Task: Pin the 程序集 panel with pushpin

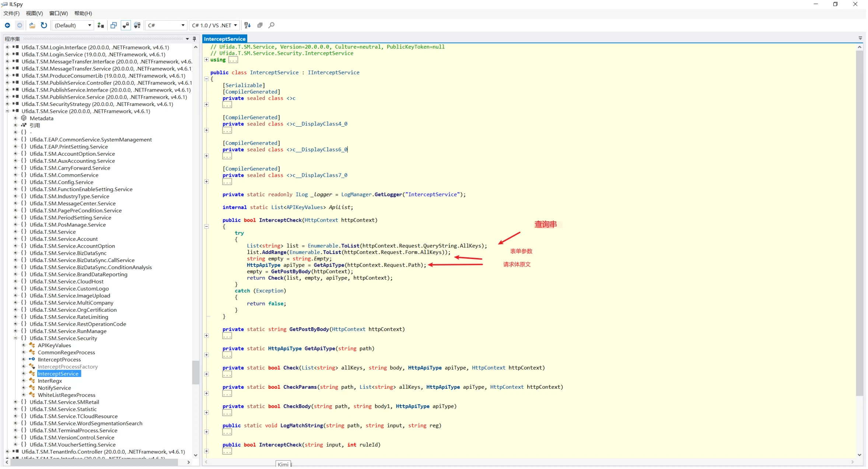Action: click(195, 39)
